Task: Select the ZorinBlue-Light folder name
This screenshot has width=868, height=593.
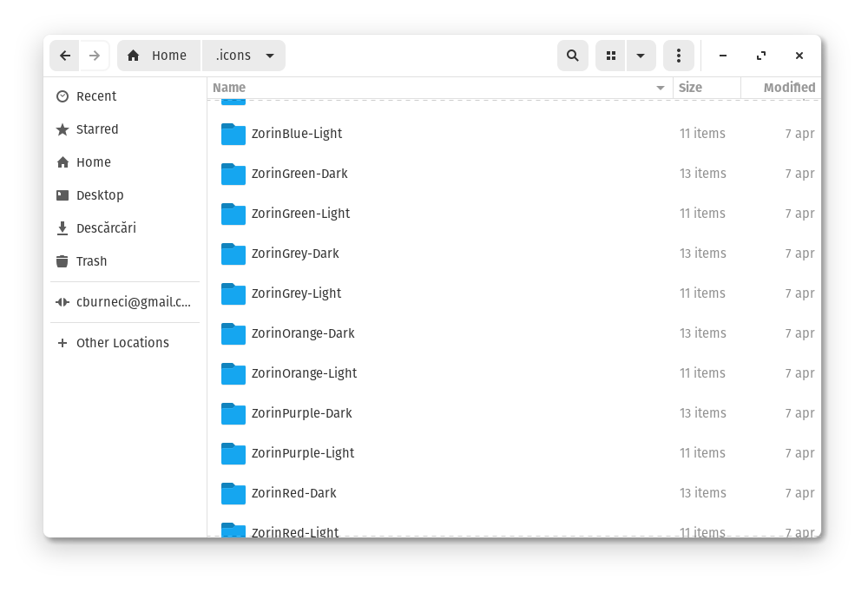Action: 297,134
